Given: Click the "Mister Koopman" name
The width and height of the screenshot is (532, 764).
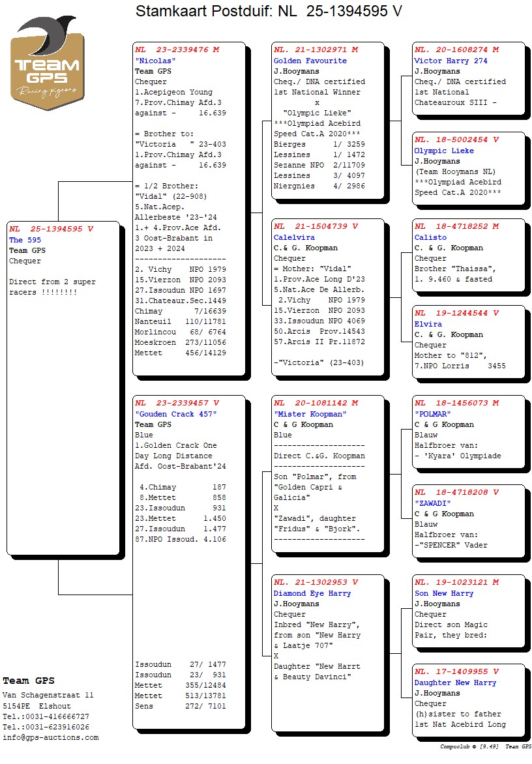Looking at the screenshot, I should pyautogui.click(x=310, y=414).
